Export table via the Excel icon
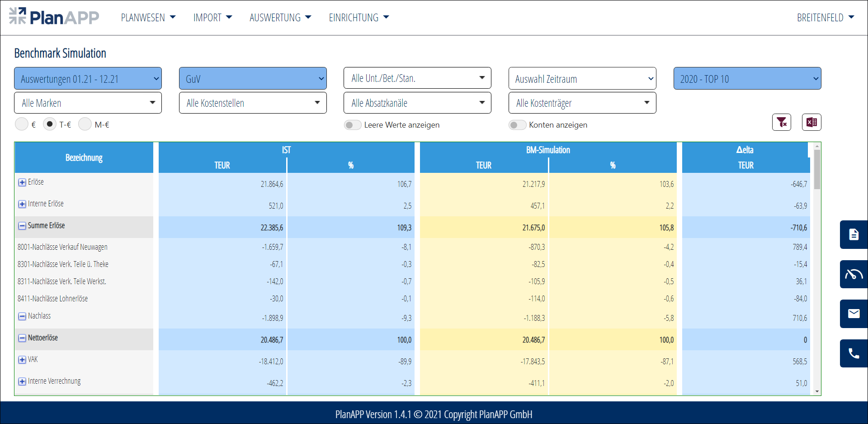This screenshot has width=868, height=424. coord(811,122)
